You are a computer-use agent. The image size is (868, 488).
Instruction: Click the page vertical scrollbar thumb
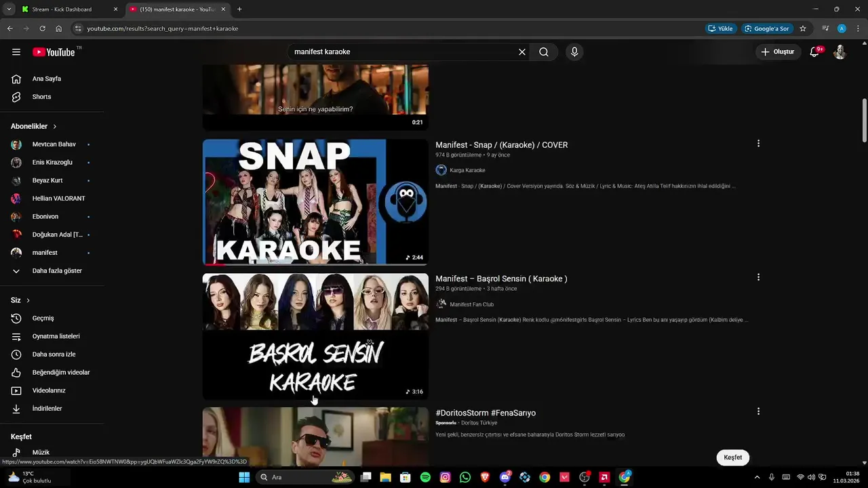[x=864, y=121]
